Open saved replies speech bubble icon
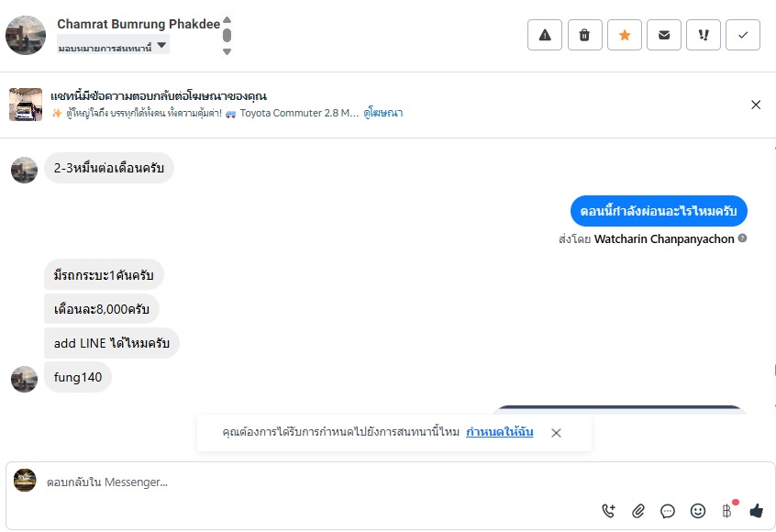The width and height of the screenshot is (776, 532). coord(668,511)
